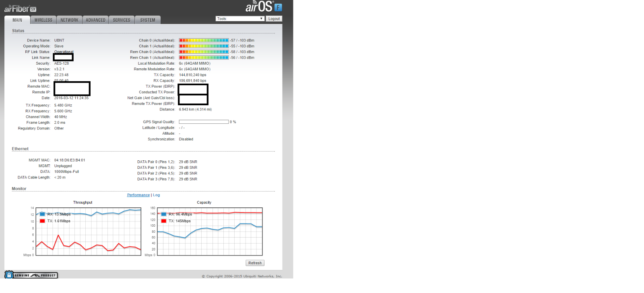This screenshot has height=293, width=644.
Task: Click the MGMT MAC address 04:18:D6:E3:B4:01
Action: point(70,160)
